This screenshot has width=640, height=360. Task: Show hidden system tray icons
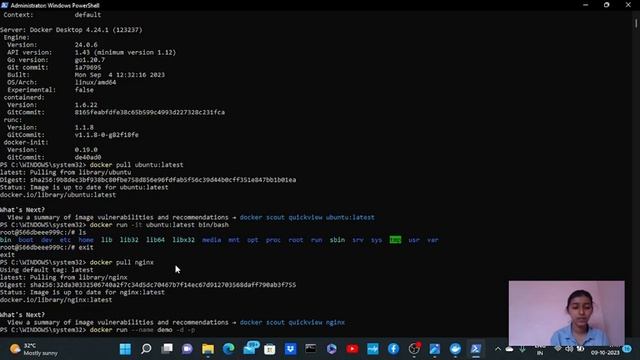(x=498, y=349)
